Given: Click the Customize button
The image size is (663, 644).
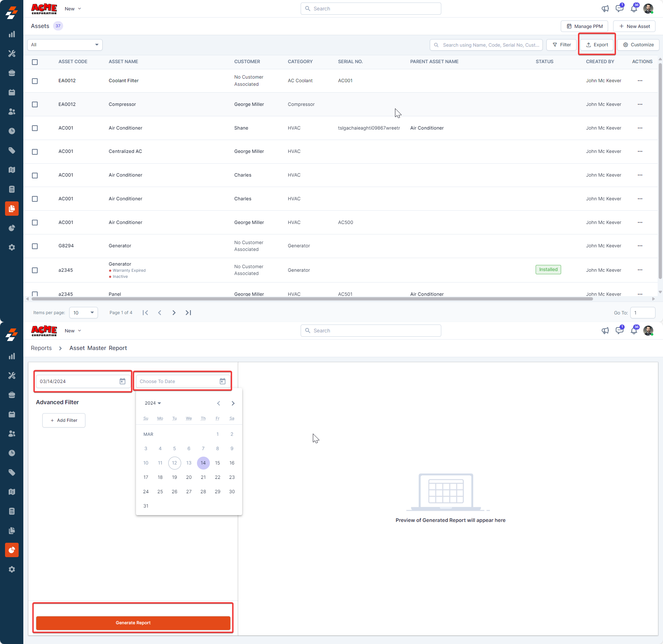Looking at the screenshot, I should [x=638, y=45].
